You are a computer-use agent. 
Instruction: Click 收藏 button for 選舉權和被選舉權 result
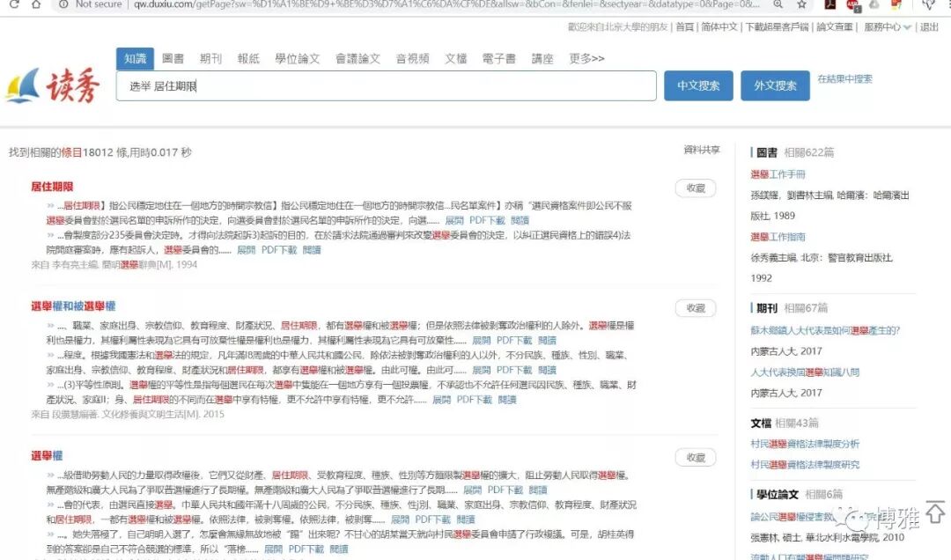coord(696,308)
